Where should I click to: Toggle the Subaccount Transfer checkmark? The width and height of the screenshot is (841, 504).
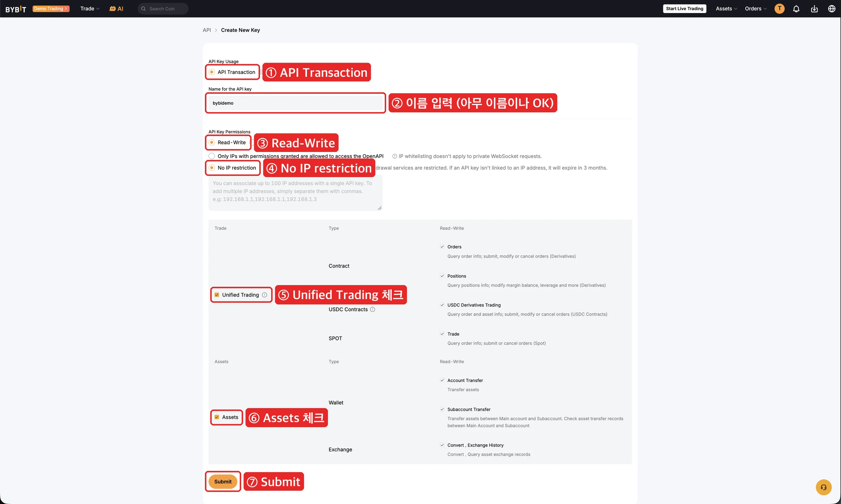coord(442,409)
